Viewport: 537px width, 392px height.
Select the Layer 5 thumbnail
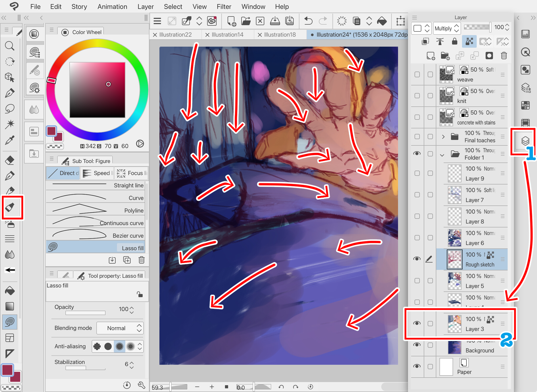(454, 281)
